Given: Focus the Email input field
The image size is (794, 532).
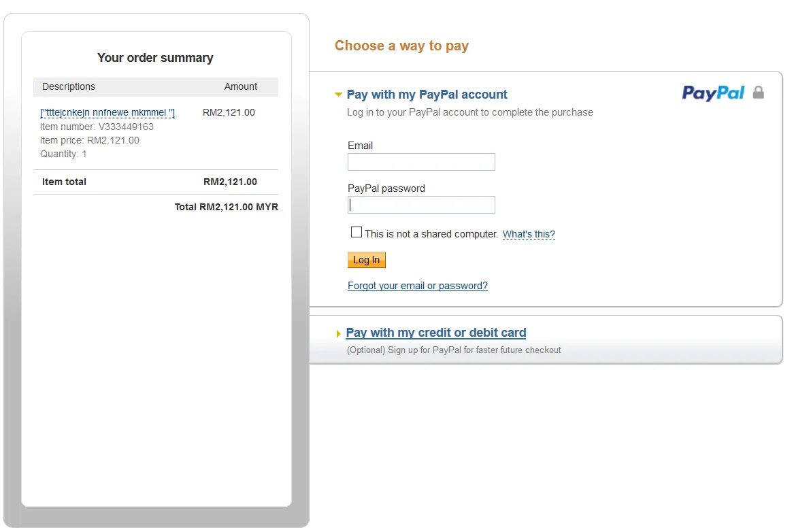Looking at the screenshot, I should 421,162.
